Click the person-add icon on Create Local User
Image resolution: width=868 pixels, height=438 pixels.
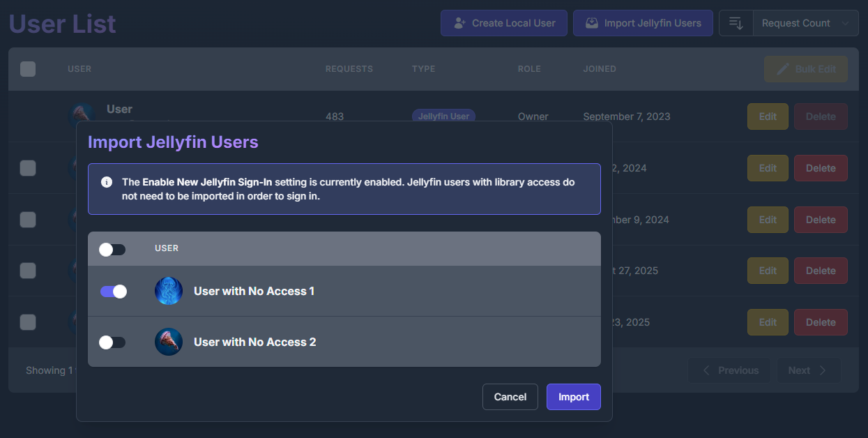[459, 23]
